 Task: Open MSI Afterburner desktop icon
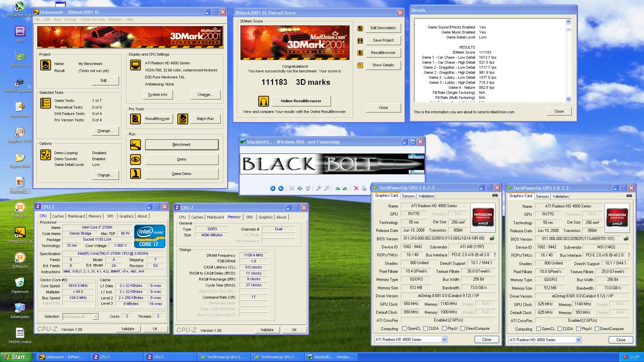pyautogui.click(x=19, y=9)
